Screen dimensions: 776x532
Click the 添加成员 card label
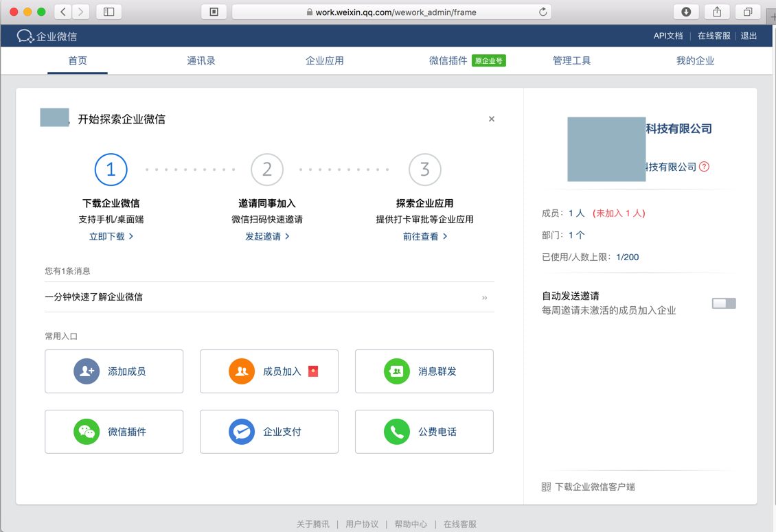pos(126,371)
